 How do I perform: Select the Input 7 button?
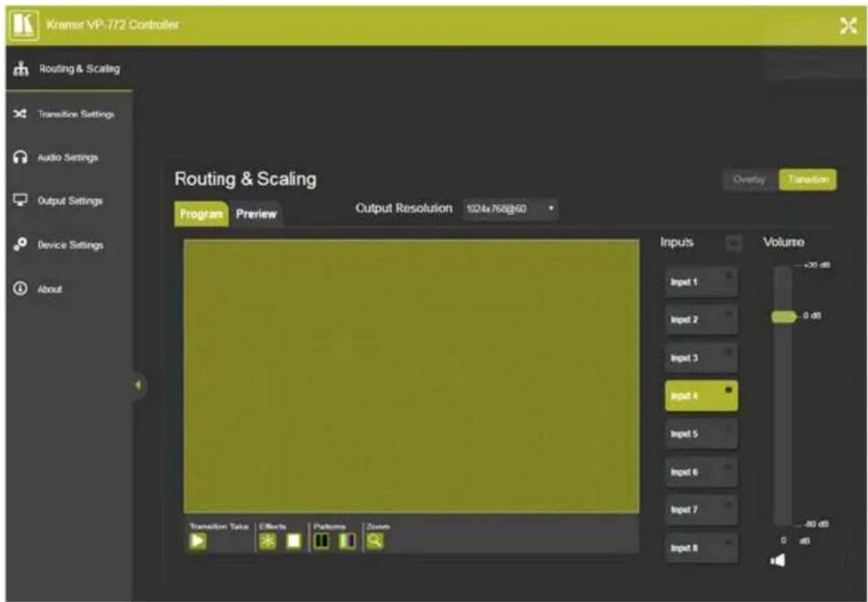tap(702, 510)
